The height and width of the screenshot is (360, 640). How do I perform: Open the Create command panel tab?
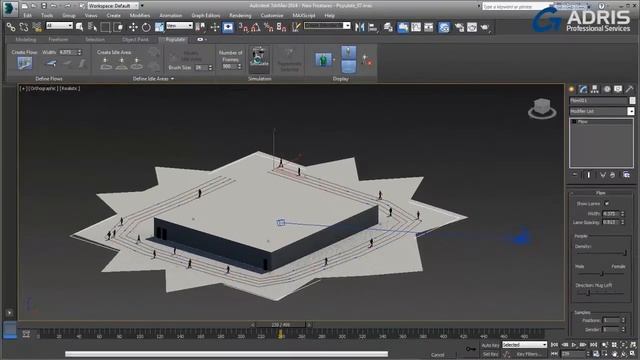tap(571, 89)
